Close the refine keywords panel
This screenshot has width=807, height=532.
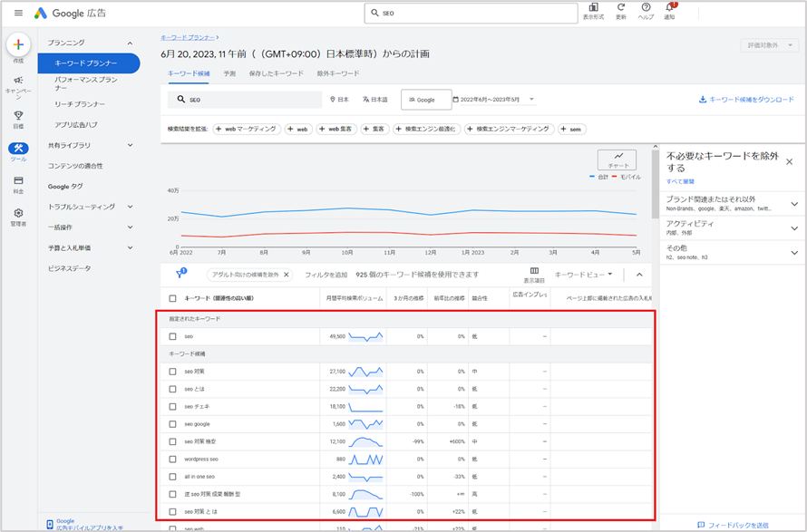click(x=790, y=162)
